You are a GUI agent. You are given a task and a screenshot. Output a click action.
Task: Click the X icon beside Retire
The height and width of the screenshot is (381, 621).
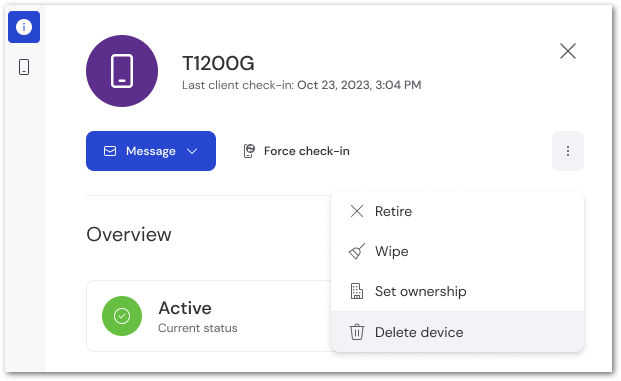(x=357, y=211)
